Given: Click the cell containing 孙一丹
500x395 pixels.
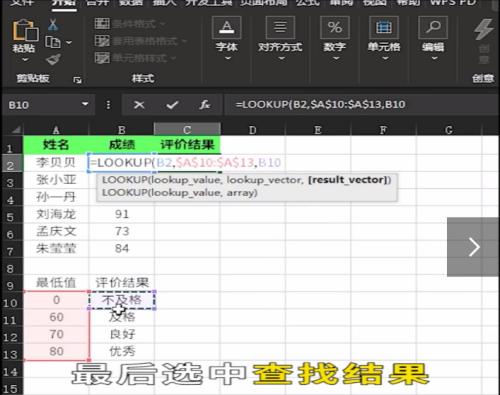Looking at the screenshot, I should 56,197.
